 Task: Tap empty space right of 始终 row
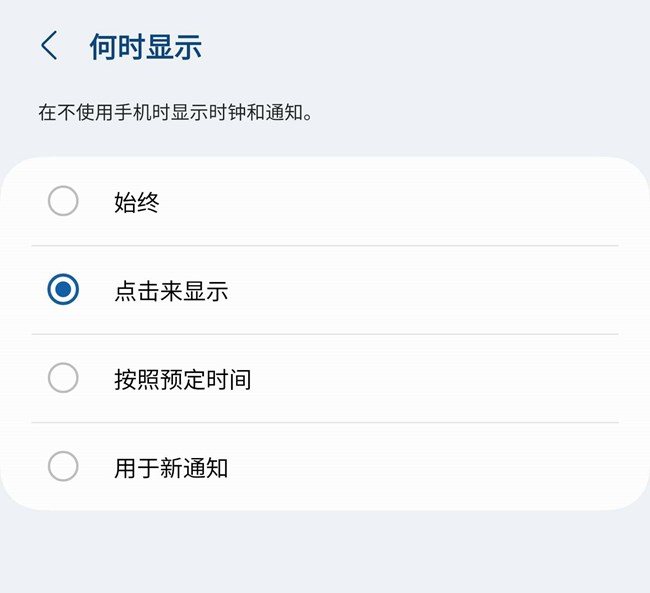[x=450, y=203]
